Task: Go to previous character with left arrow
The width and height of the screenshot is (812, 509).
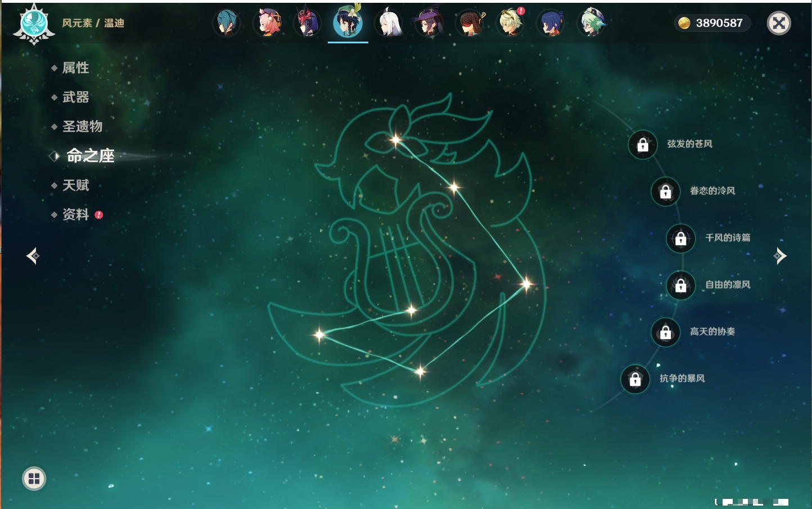Action: coord(33,256)
